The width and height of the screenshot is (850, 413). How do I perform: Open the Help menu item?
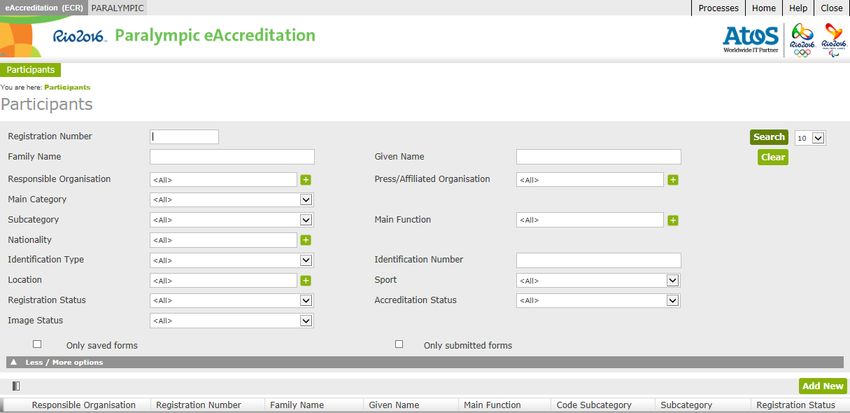(x=798, y=8)
